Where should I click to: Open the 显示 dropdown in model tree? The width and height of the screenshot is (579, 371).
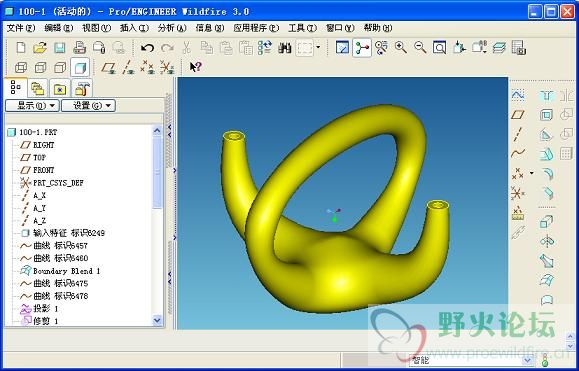(32, 106)
